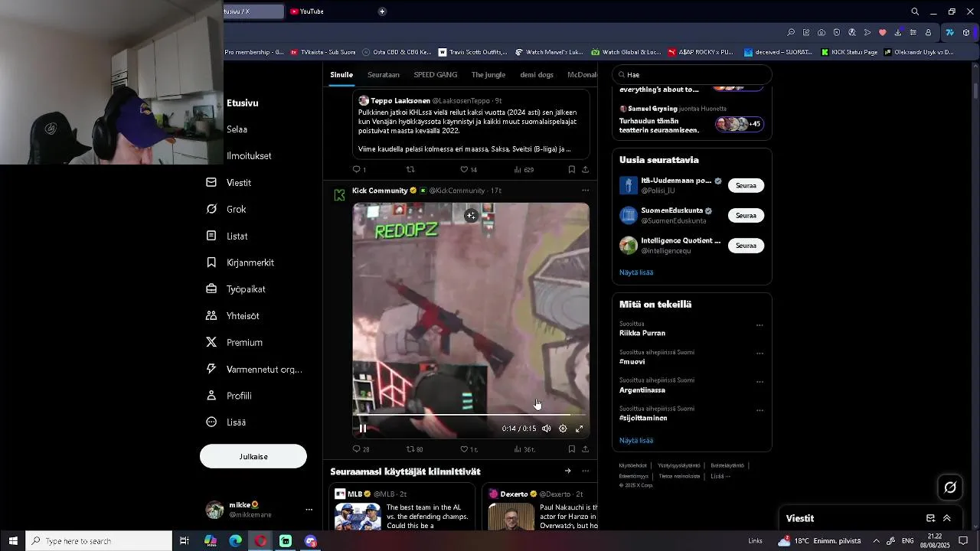Open Profiili in the sidebar
980x551 pixels.
pyautogui.click(x=229, y=396)
